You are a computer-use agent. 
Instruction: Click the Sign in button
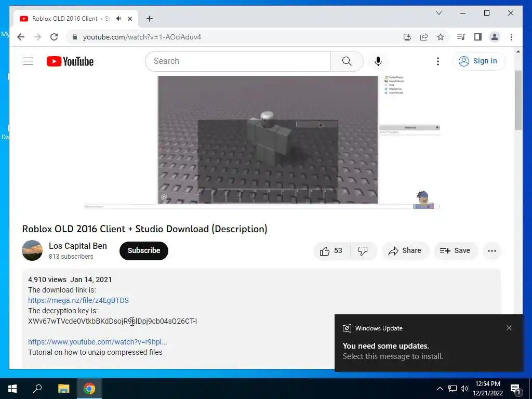click(x=478, y=61)
